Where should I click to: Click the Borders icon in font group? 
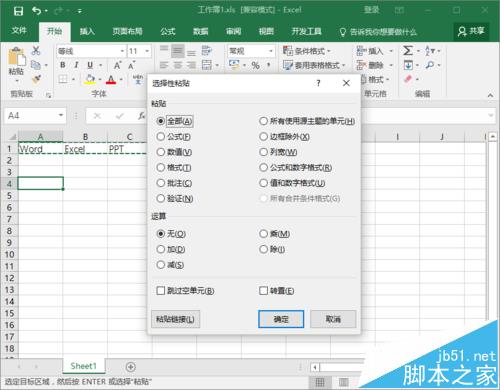click(63, 79)
